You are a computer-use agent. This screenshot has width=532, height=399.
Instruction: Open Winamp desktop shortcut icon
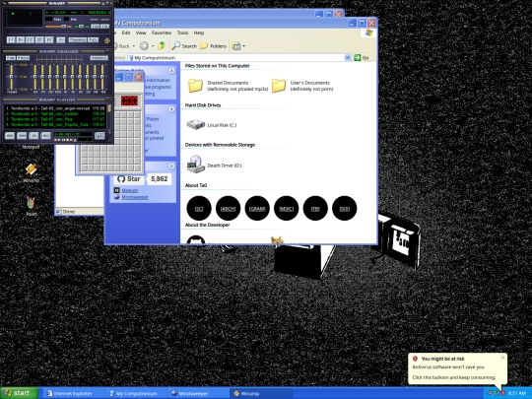coord(31,172)
